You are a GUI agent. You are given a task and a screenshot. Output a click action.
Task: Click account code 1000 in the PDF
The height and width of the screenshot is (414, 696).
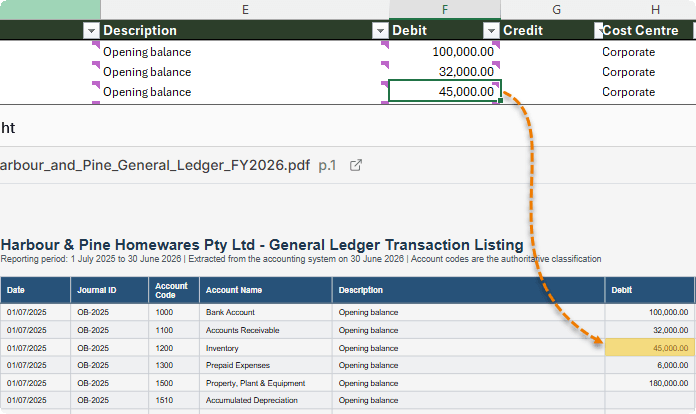(x=164, y=312)
